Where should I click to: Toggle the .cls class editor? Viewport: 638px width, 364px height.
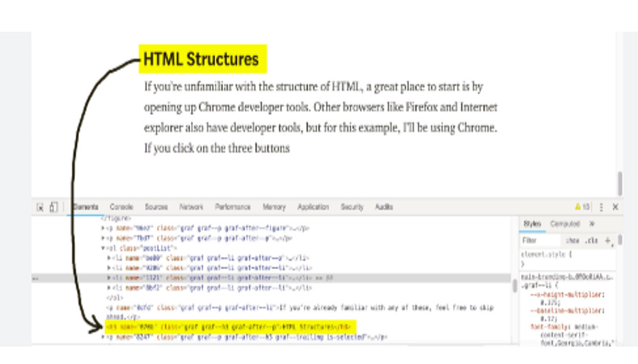[x=591, y=241]
